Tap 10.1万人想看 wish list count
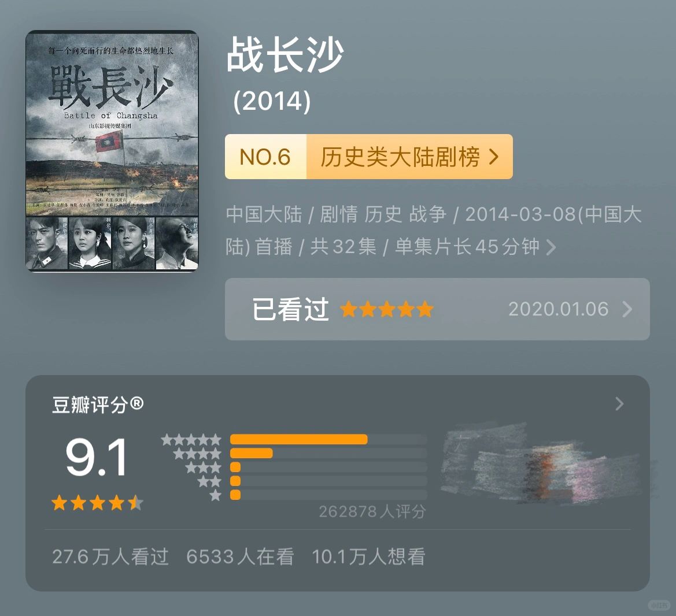The image size is (676, 616). pos(368,556)
